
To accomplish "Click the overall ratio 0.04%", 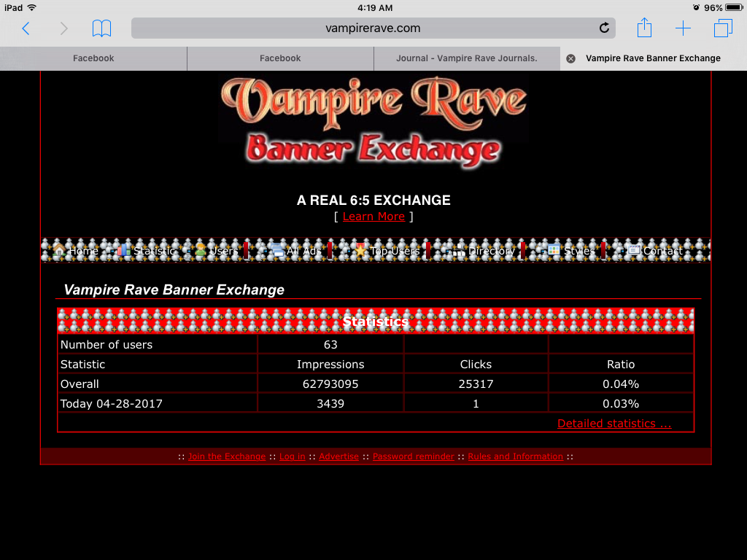I will (x=621, y=384).
